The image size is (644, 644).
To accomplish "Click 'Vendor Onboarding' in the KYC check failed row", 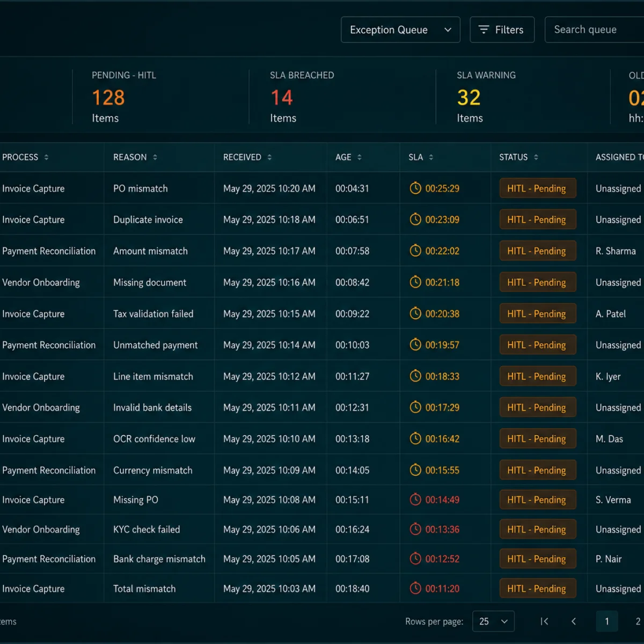I will [x=41, y=529].
